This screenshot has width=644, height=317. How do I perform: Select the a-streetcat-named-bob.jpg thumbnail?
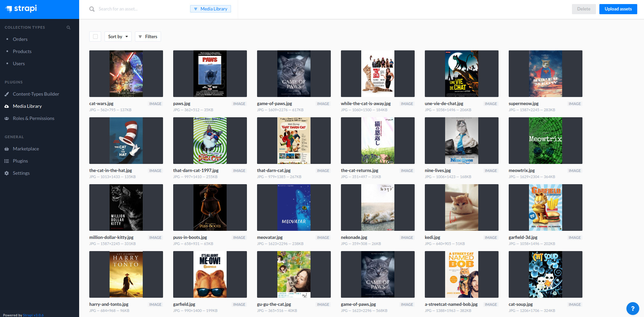462,274
